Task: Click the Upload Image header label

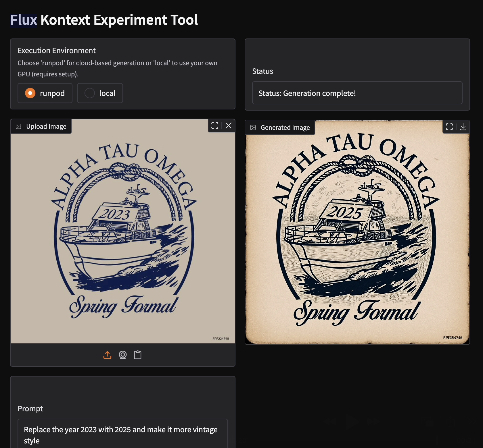Action: point(46,126)
